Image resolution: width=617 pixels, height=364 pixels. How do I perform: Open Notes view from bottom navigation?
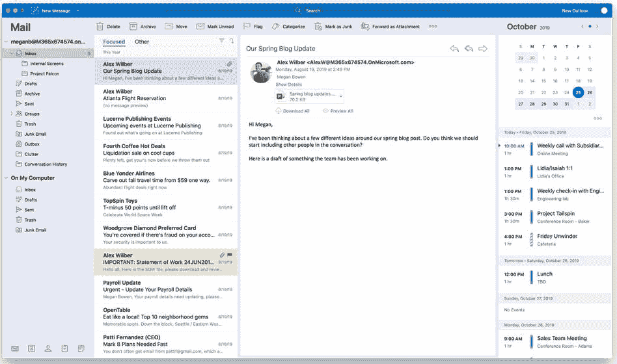pyautogui.click(x=81, y=348)
